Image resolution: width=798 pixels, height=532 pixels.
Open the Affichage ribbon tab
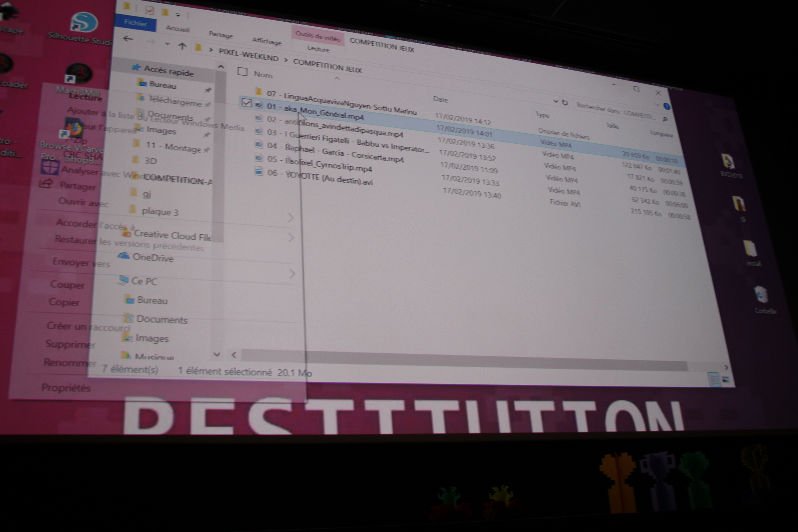(267, 41)
